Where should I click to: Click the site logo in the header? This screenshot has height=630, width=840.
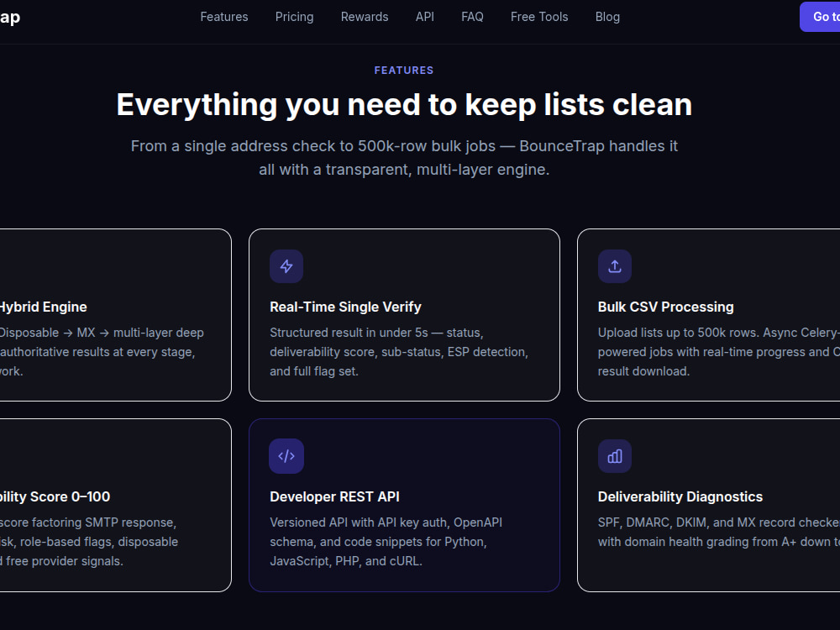10,17
